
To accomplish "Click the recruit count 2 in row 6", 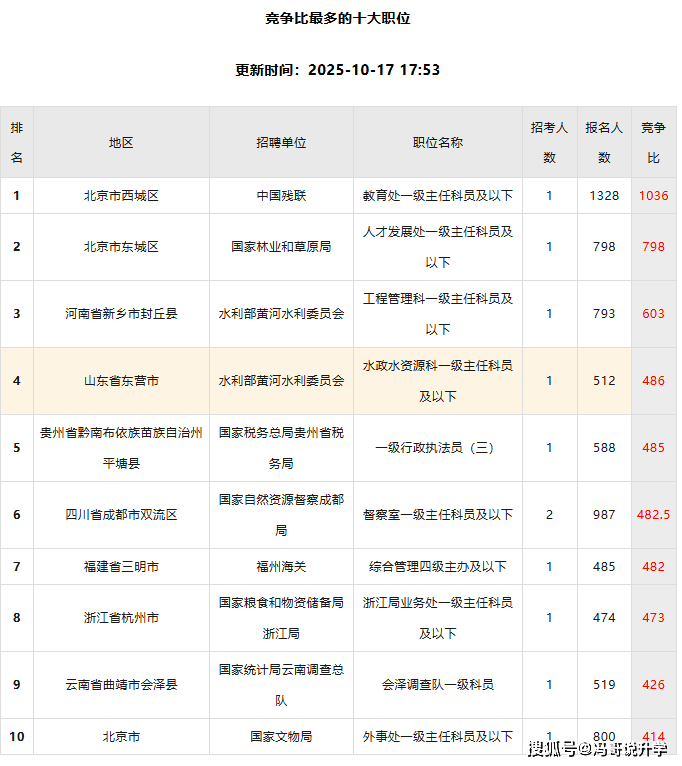I will coord(550,514).
